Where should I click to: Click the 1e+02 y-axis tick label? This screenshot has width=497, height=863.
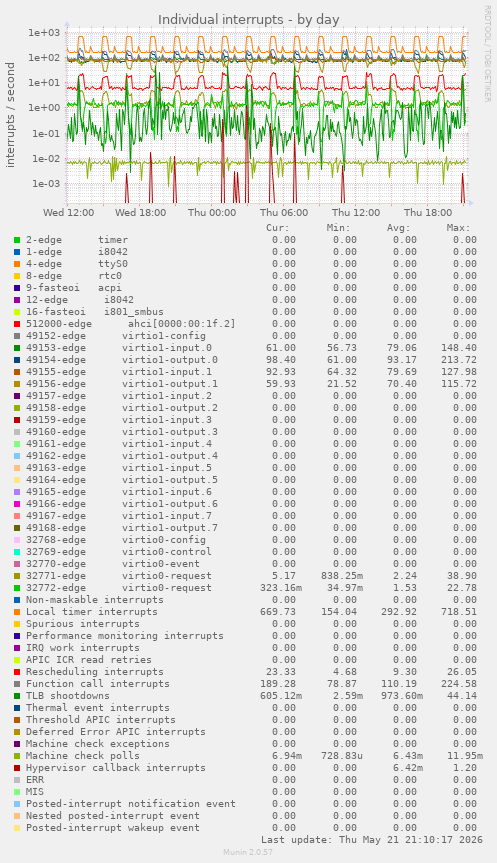(x=44, y=58)
